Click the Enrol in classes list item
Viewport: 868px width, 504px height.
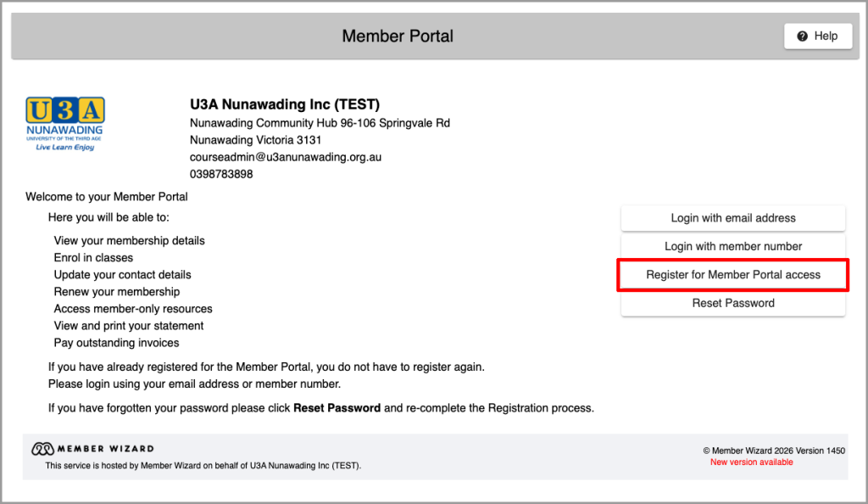tap(93, 258)
